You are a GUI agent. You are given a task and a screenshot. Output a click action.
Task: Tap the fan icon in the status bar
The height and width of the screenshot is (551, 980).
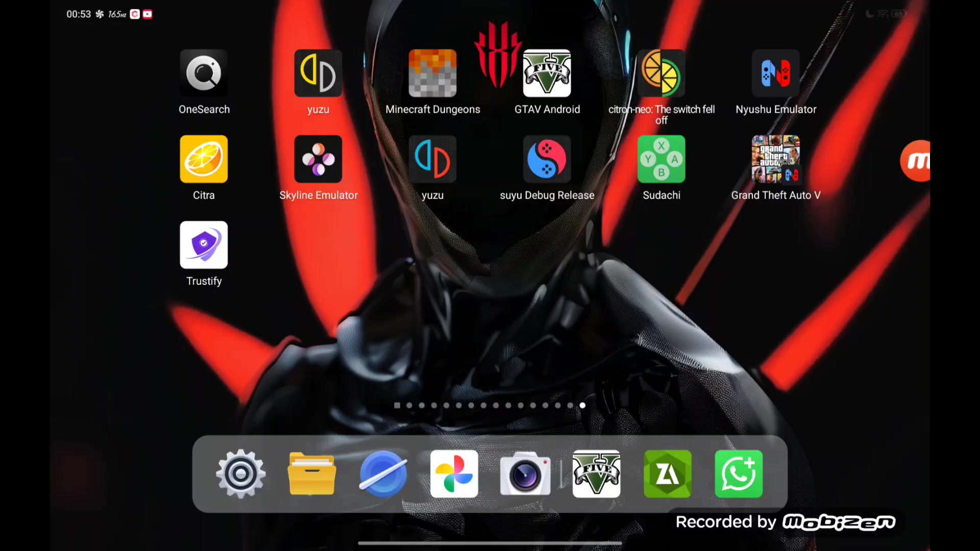click(x=100, y=14)
